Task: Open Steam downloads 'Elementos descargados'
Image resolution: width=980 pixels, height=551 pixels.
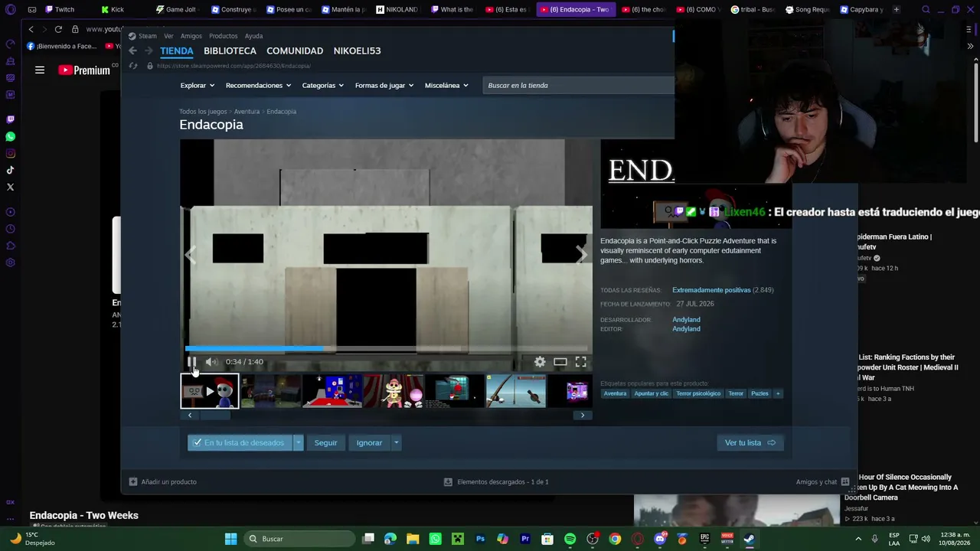Action: [x=496, y=482]
